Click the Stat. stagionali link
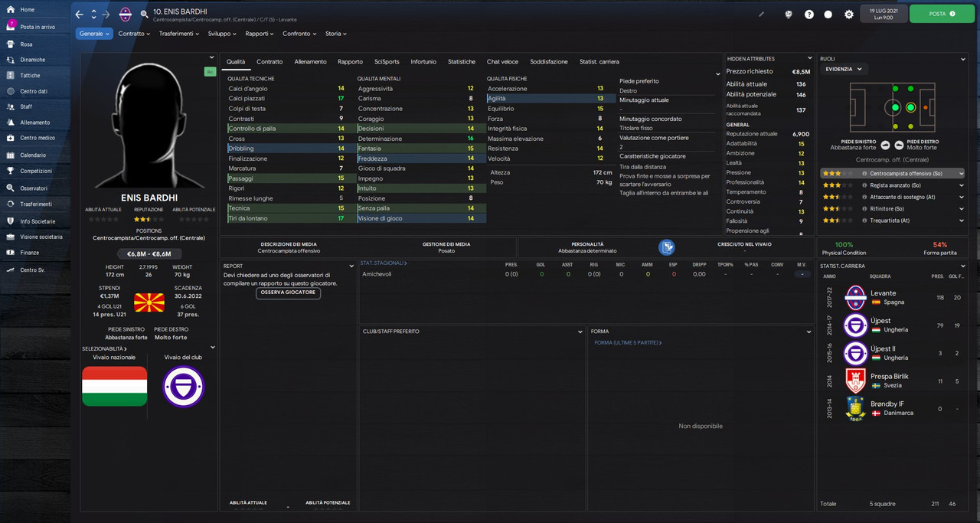The width and height of the screenshot is (980, 523). 384,263
